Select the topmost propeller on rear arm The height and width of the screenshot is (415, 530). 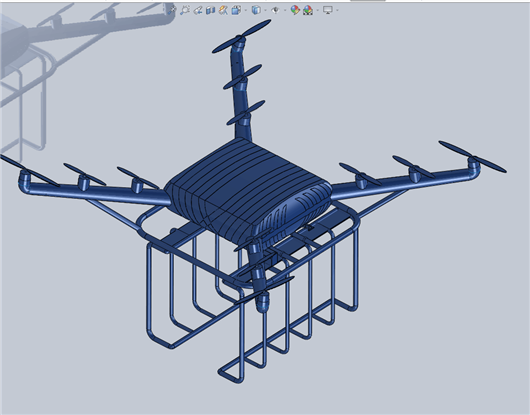(x=241, y=36)
